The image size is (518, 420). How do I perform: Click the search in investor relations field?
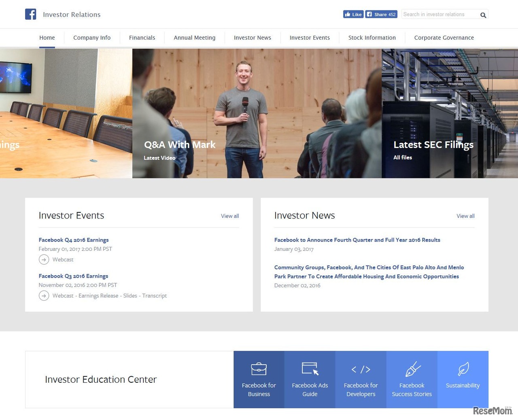click(439, 14)
